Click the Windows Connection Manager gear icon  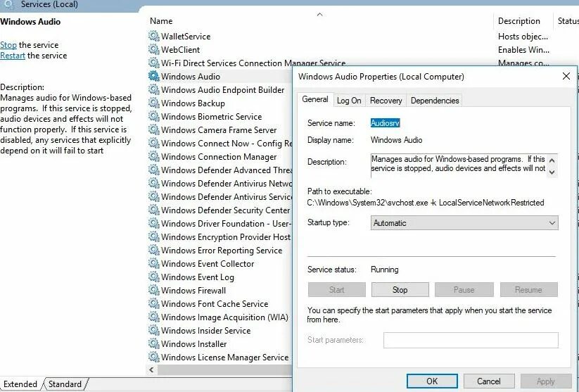coord(153,156)
